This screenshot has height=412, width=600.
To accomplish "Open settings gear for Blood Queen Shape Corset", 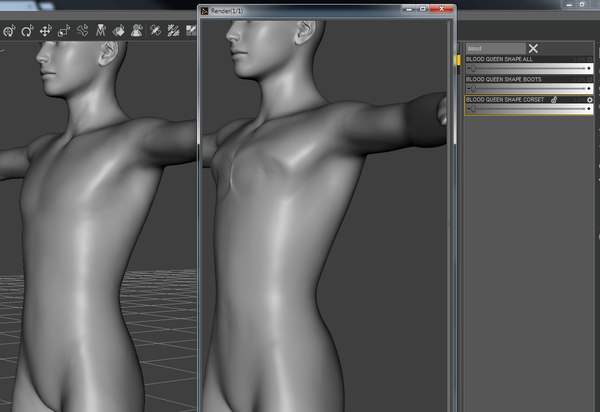I will (590, 100).
